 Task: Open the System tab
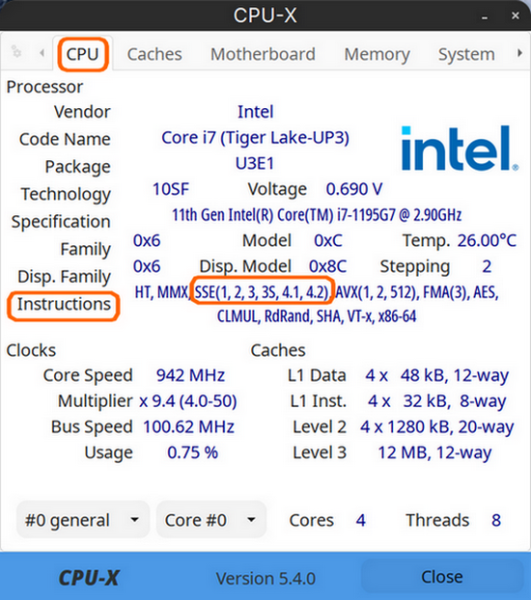point(467,54)
